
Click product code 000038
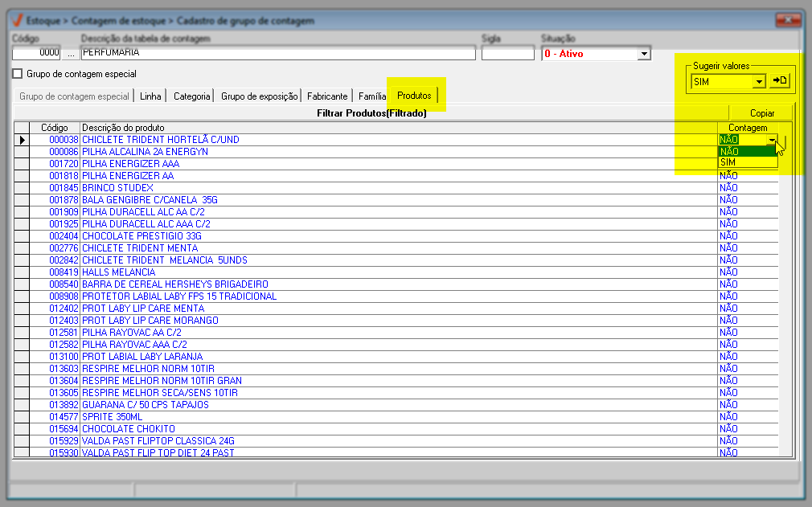coord(64,140)
